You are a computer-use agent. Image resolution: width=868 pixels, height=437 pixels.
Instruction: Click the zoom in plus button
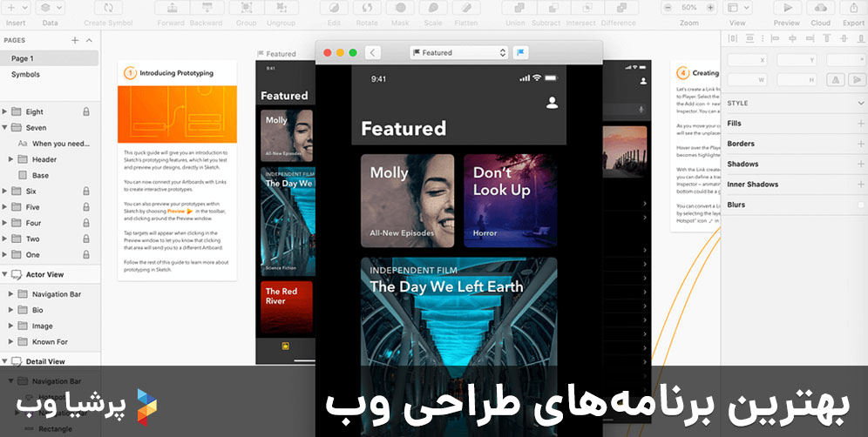click(x=711, y=8)
